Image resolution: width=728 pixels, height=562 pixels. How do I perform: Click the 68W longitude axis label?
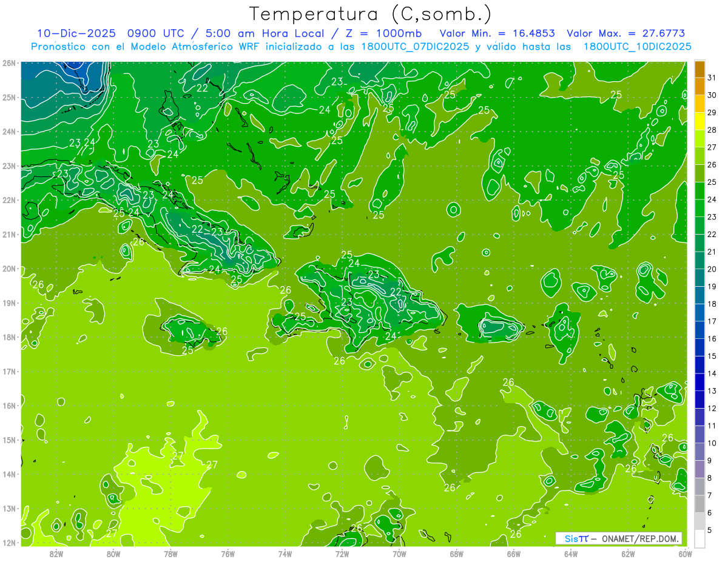(457, 554)
